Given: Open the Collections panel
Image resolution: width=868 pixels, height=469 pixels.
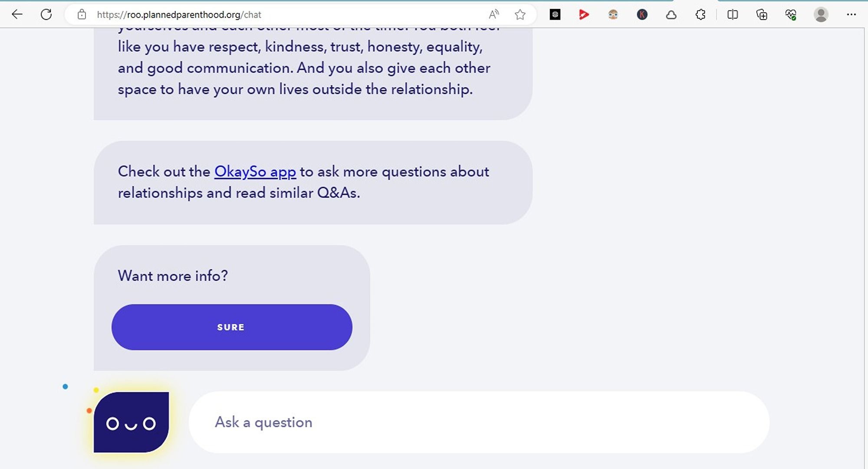Looking at the screenshot, I should tap(762, 15).
